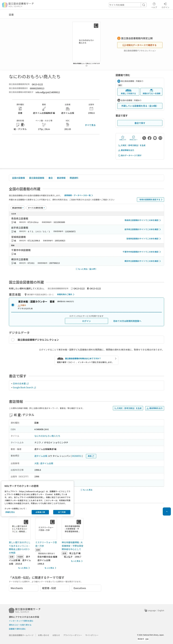Click 来館せずコピーを依頼 button
Image resolution: width=173 pixels, height=644 pixels.
151,92
